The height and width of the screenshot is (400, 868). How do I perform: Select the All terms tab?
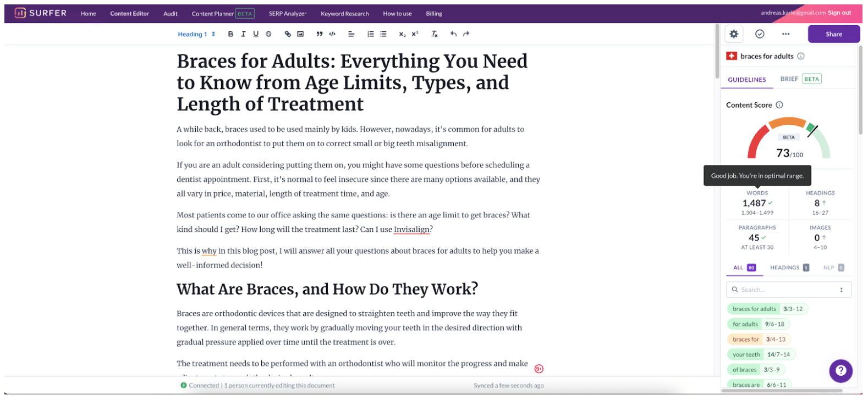pyautogui.click(x=744, y=268)
